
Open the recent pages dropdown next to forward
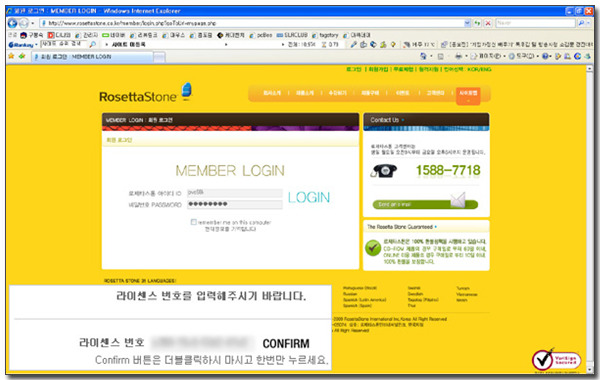(x=33, y=23)
